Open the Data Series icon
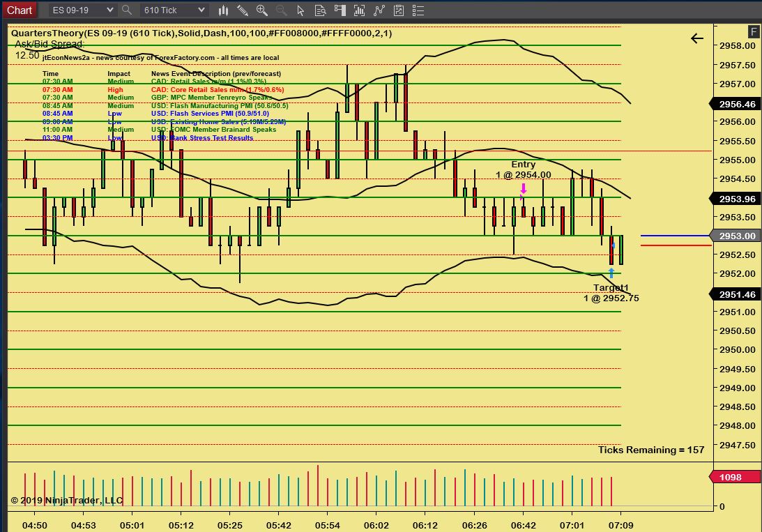The width and height of the screenshot is (762, 532). [359, 10]
